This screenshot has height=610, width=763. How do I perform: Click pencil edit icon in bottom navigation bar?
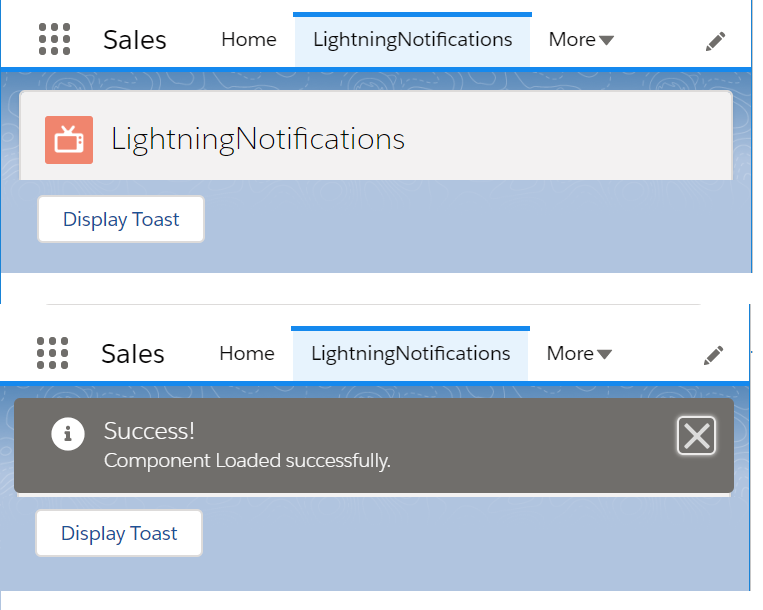tap(713, 355)
